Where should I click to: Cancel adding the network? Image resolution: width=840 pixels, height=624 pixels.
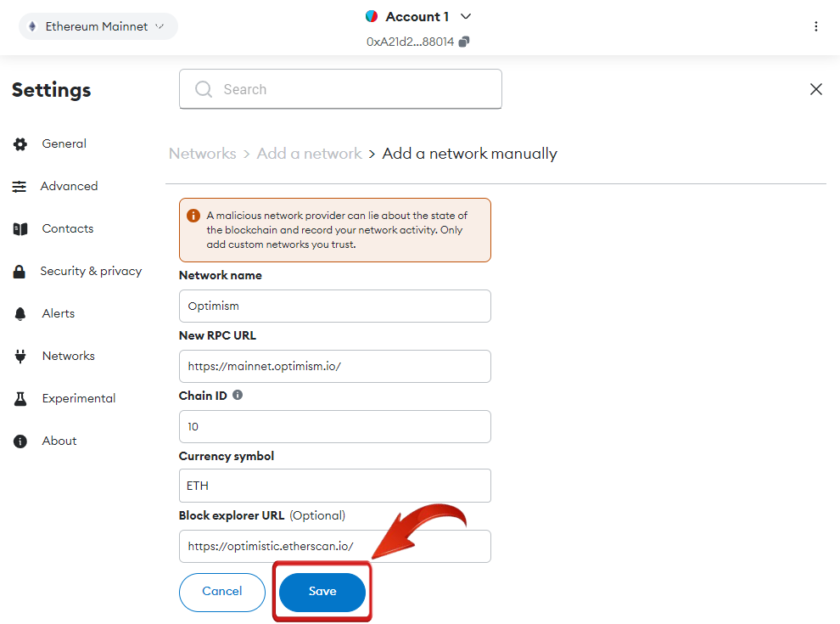point(222,593)
